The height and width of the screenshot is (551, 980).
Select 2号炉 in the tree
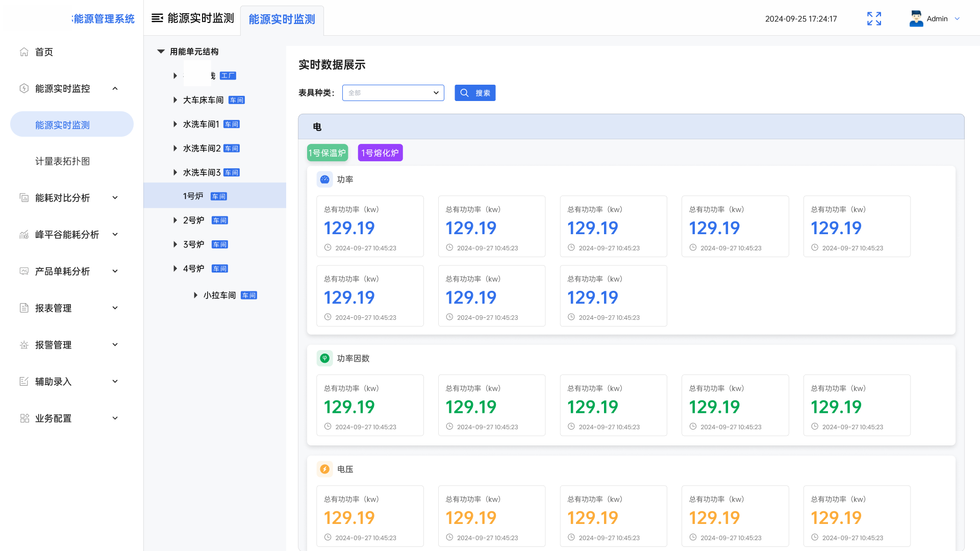[x=193, y=220]
